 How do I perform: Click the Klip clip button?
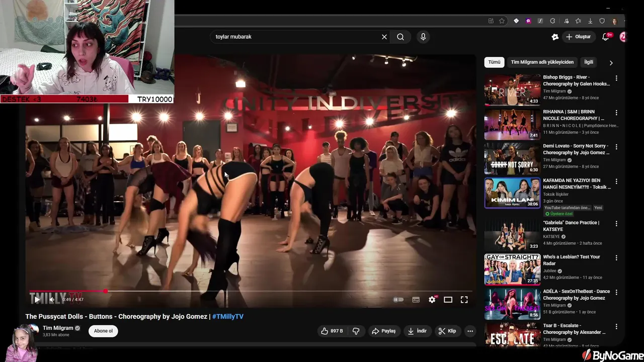(x=447, y=331)
